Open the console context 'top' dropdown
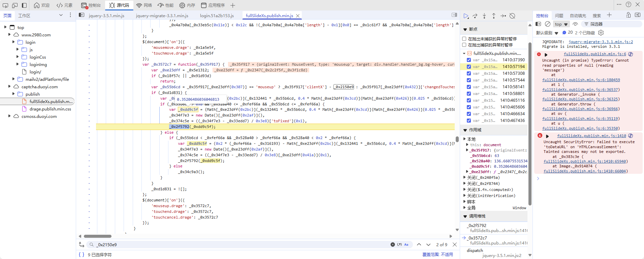 point(561,24)
